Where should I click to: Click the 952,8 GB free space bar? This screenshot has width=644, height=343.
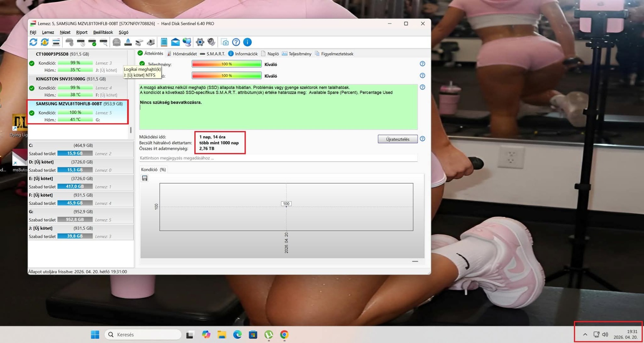(x=75, y=220)
